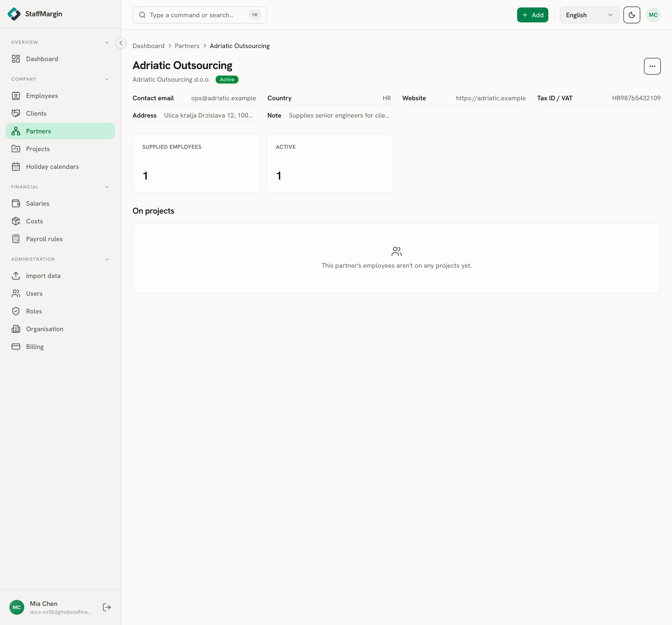Select the Projects menu item
Screen dimensions: 672x625
coord(60,149)
